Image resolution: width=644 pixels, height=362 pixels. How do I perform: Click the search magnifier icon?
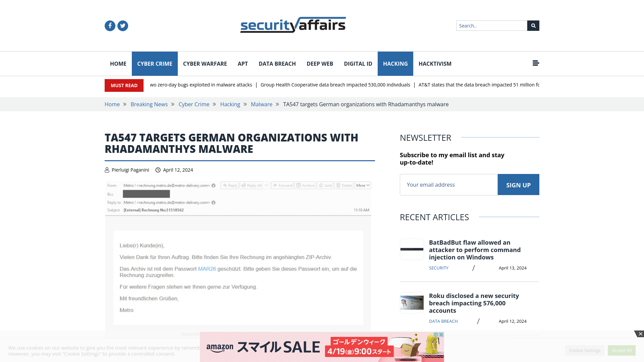(533, 25)
